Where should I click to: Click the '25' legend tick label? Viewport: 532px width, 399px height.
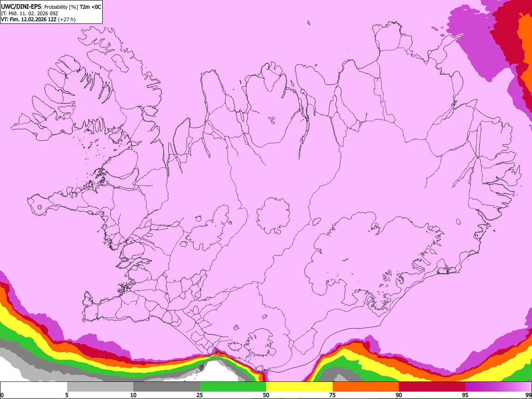(x=200, y=395)
